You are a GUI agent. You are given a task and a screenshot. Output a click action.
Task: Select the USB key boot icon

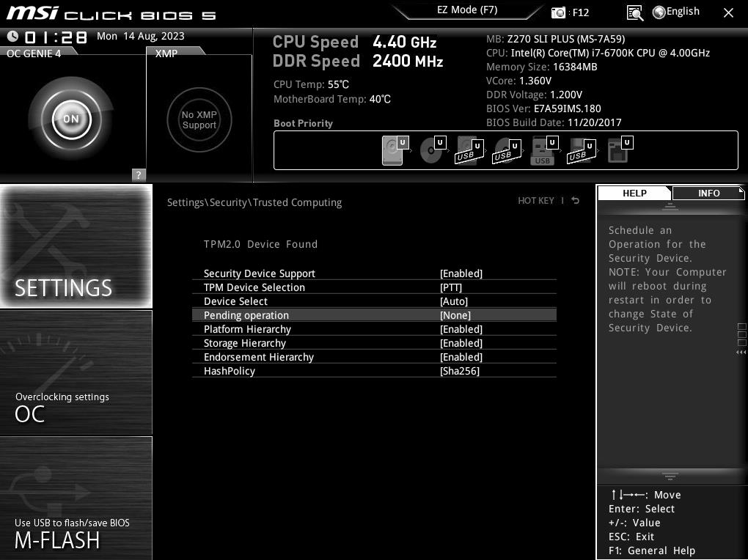point(544,150)
